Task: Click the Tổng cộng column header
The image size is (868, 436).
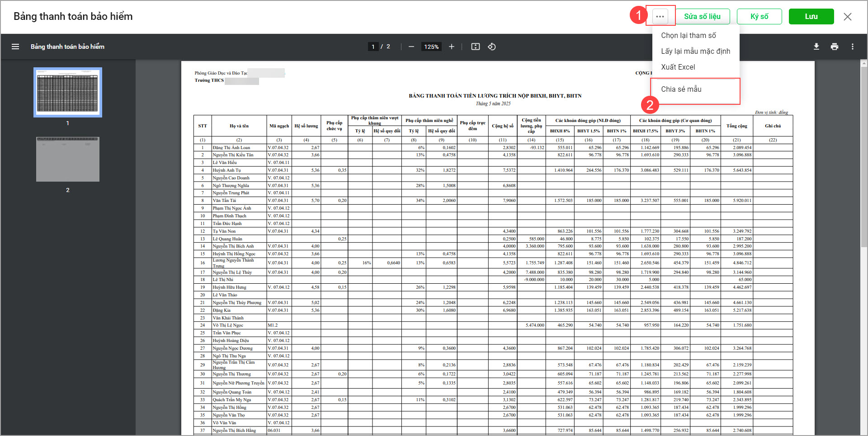Action: 737,126
